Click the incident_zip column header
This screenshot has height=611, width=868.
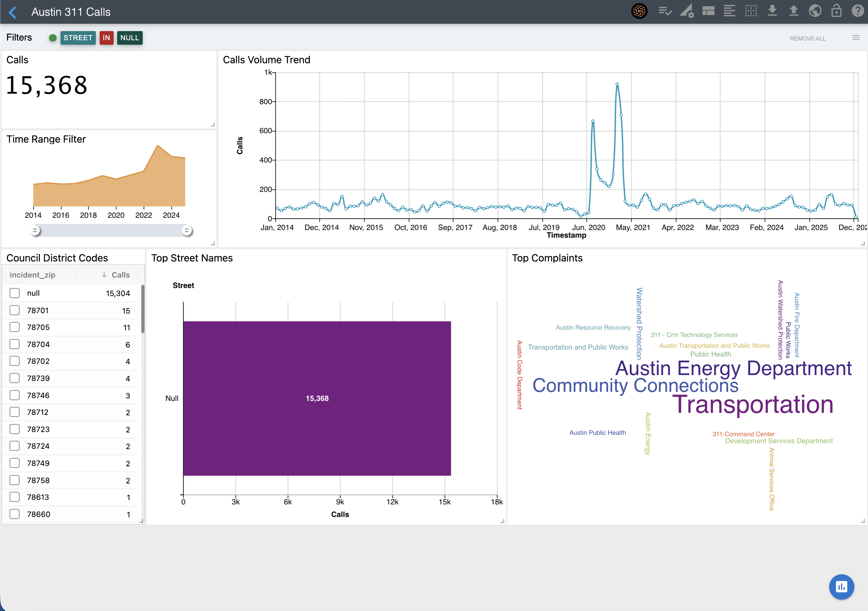click(33, 275)
